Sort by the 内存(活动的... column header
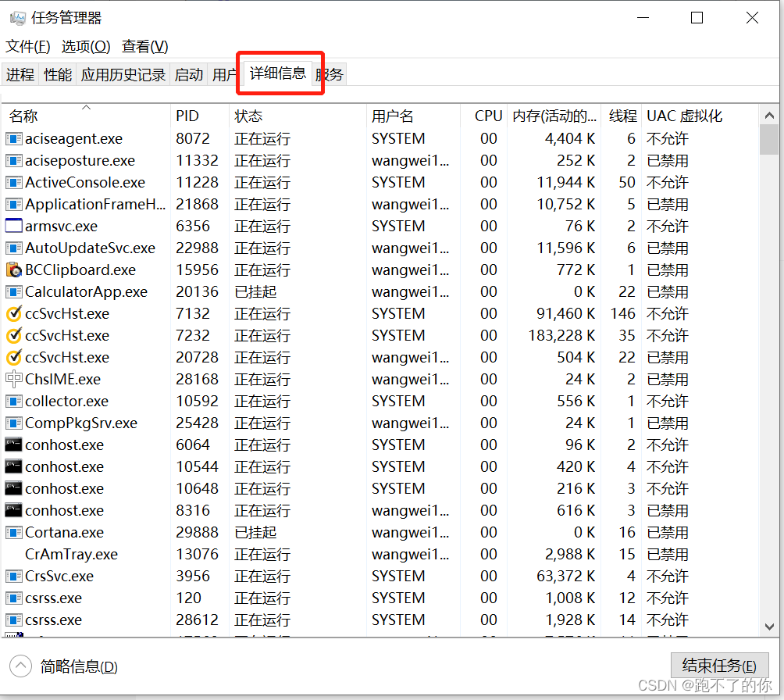The image size is (784, 700). click(x=554, y=116)
